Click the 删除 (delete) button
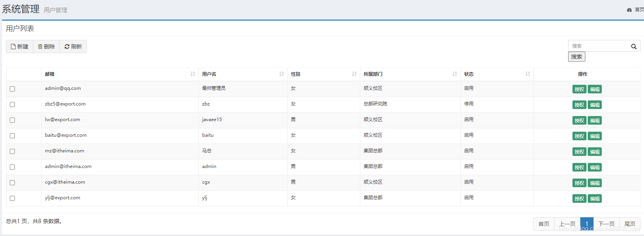This screenshot has width=644, height=236. click(x=47, y=46)
